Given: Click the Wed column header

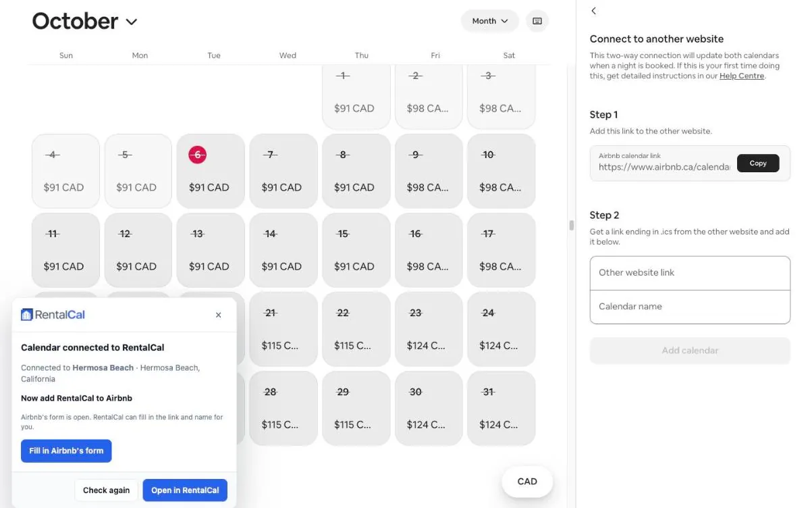Looking at the screenshot, I should (x=288, y=55).
